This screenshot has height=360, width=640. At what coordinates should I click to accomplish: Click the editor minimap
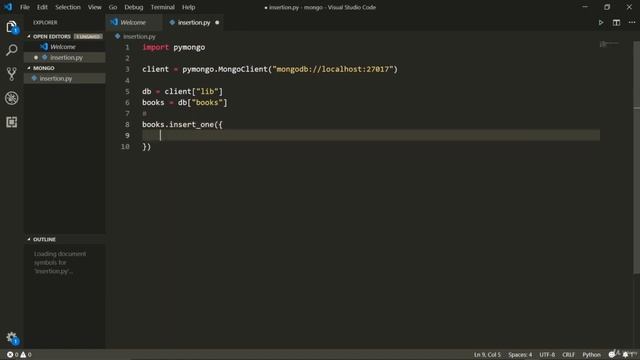[x=609, y=44]
